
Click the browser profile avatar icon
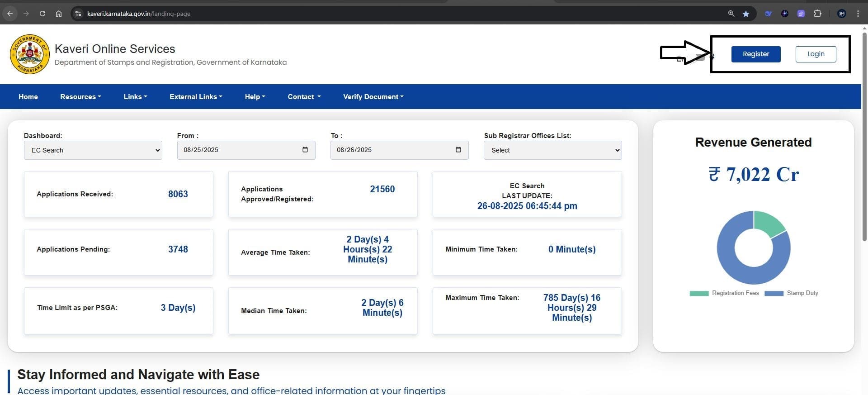(x=842, y=14)
